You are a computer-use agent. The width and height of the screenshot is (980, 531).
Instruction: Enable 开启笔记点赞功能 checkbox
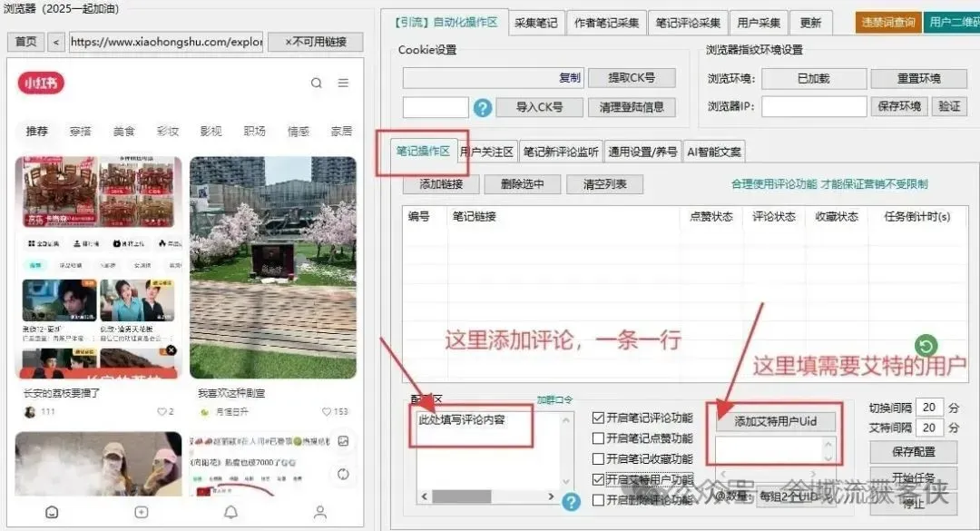(x=597, y=437)
